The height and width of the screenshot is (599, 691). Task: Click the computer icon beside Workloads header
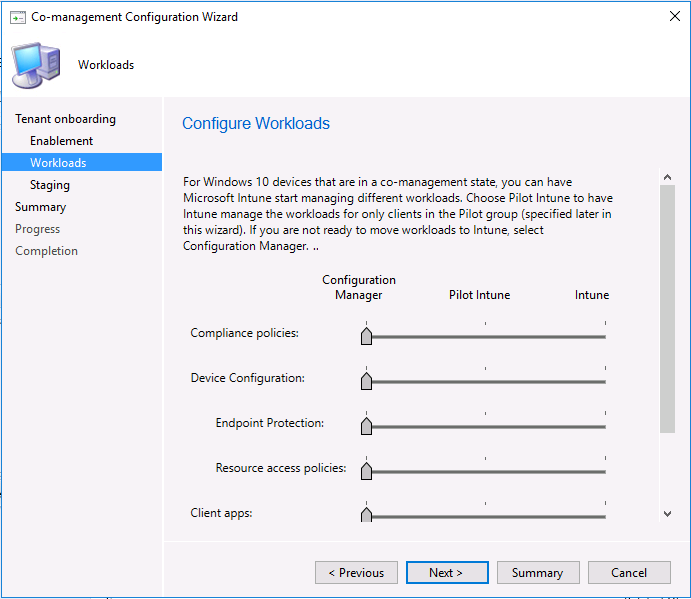coord(36,65)
